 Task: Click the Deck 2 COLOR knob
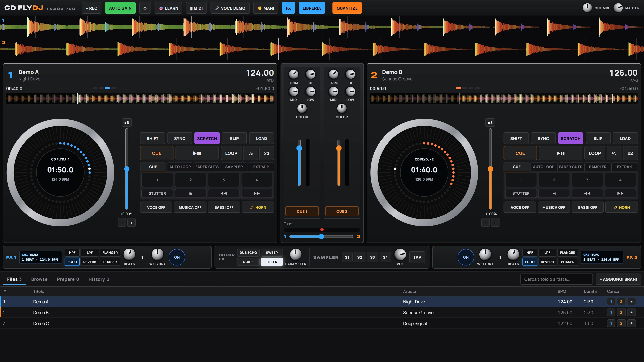point(342,108)
